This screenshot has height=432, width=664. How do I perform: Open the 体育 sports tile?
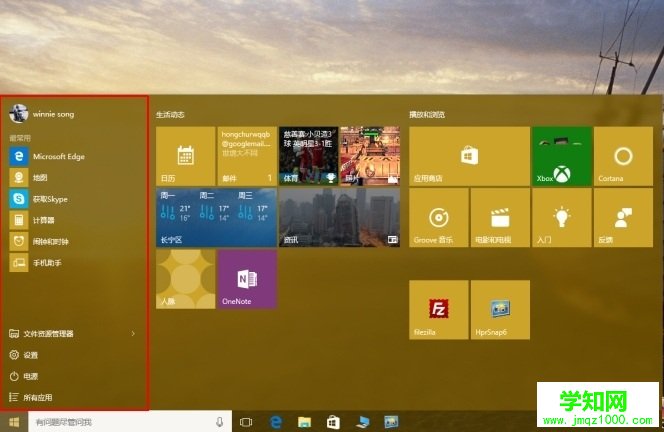pyautogui.click(x=309, y=156)
